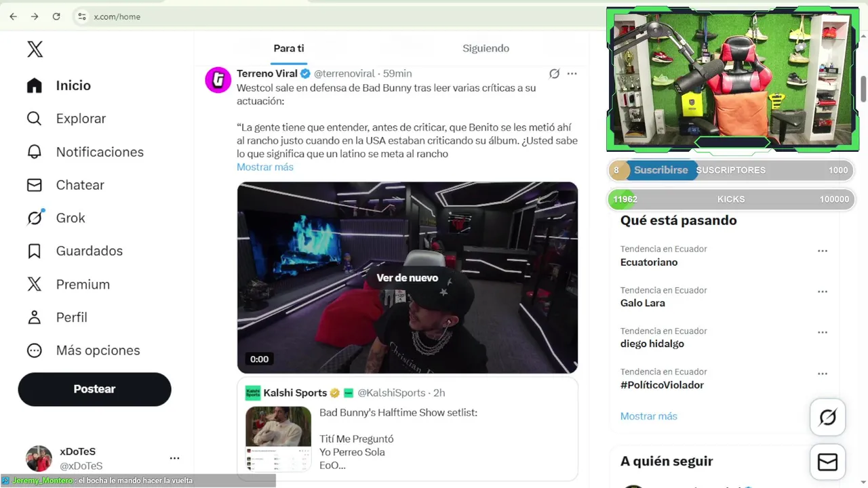Switch to the Para ti tab

pyautogui.click(x=289, y=48)
